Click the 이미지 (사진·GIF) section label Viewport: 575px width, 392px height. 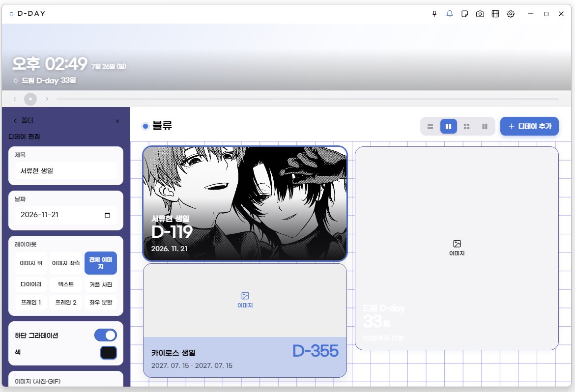(37, 381)
